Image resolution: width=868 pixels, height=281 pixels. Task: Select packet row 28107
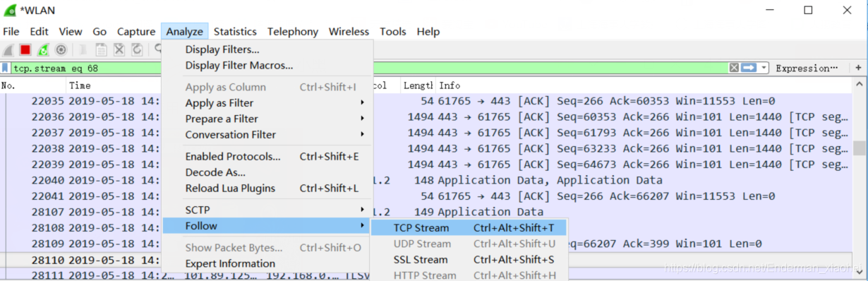(x=426, y=212)
